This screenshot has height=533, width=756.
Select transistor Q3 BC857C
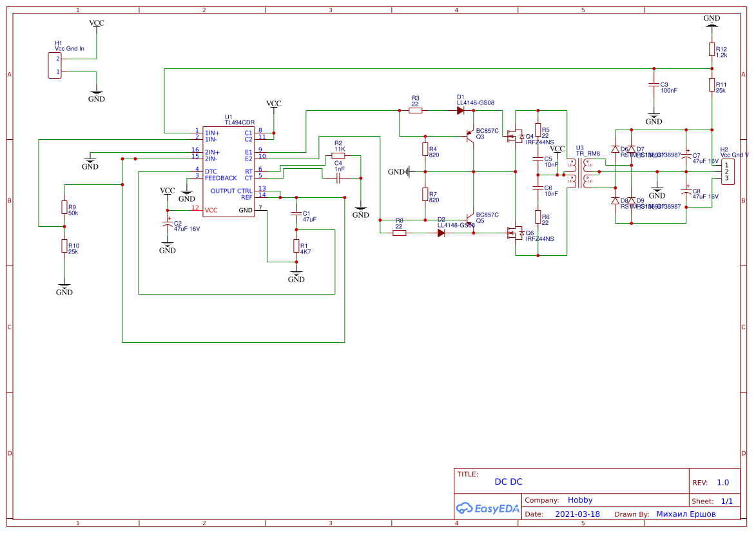pyautogui.click(x=469, y=135)
